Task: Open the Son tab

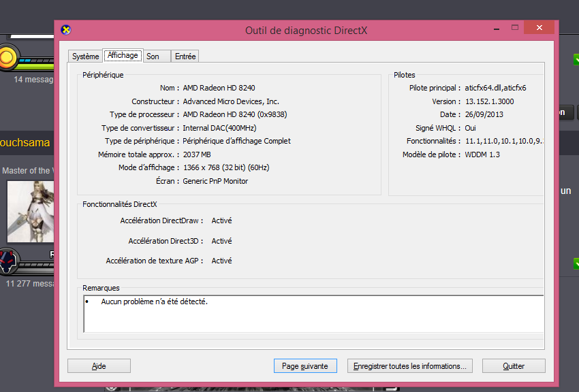Action: tap(157, 56)
